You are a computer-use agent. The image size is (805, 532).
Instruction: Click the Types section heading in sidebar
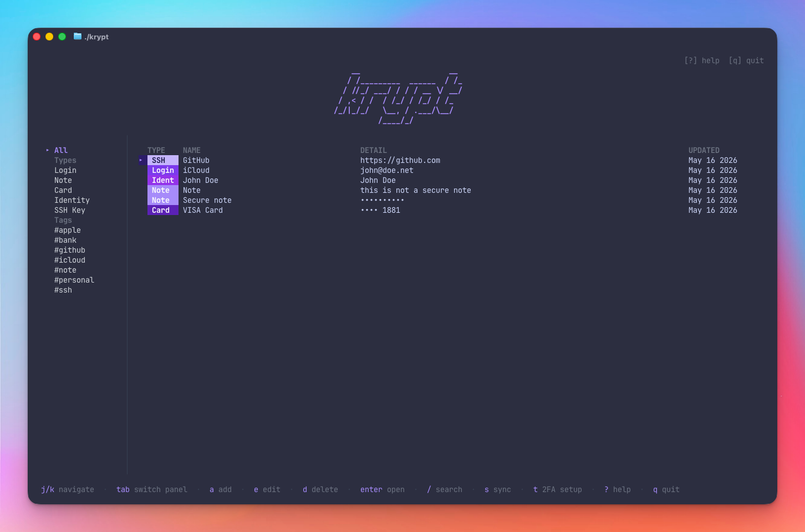click(x=65, y=160)
